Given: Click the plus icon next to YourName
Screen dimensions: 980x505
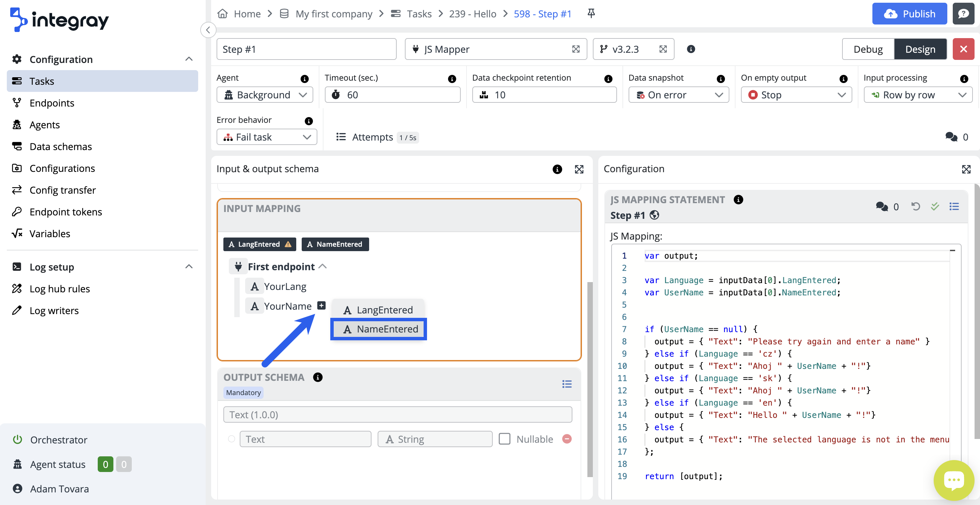Looking at the screenshot, I should pos(321,305).
